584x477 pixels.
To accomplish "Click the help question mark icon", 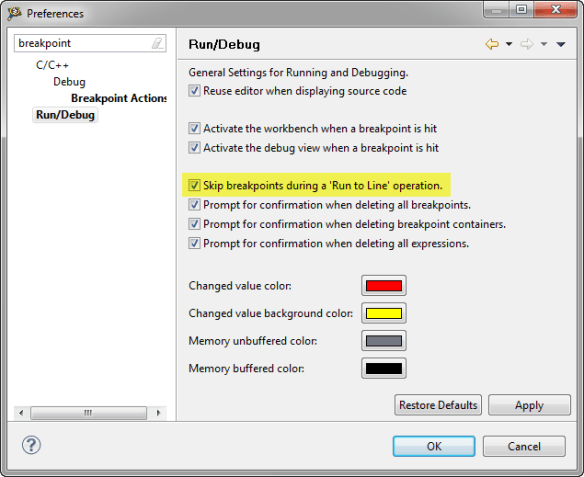I will click(31, 445).
